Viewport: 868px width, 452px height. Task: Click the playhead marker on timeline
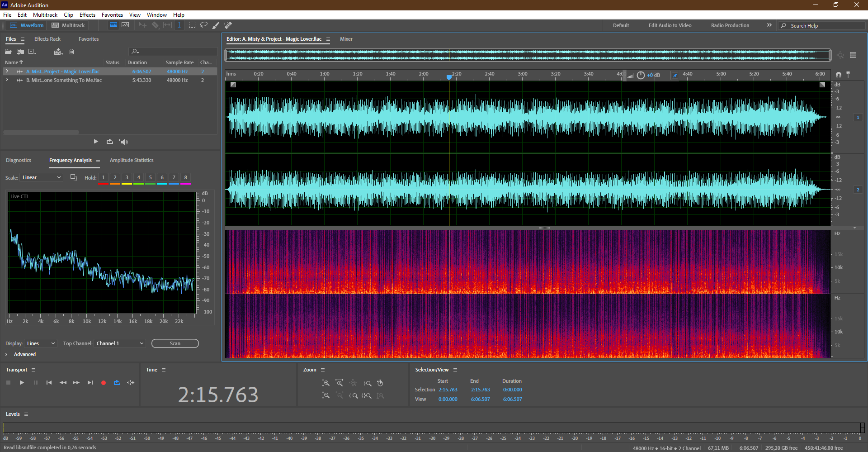(449, 77)
